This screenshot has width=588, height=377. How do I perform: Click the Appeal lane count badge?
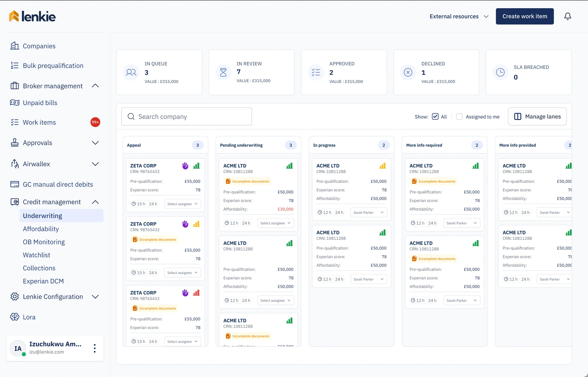tap(198, 145)
